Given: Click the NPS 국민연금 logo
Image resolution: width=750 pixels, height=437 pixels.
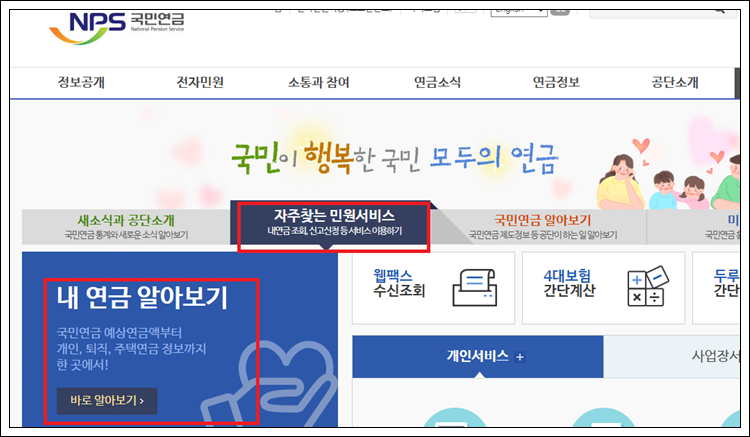Looking at the screenshot, I should click(x=117, y=28).
